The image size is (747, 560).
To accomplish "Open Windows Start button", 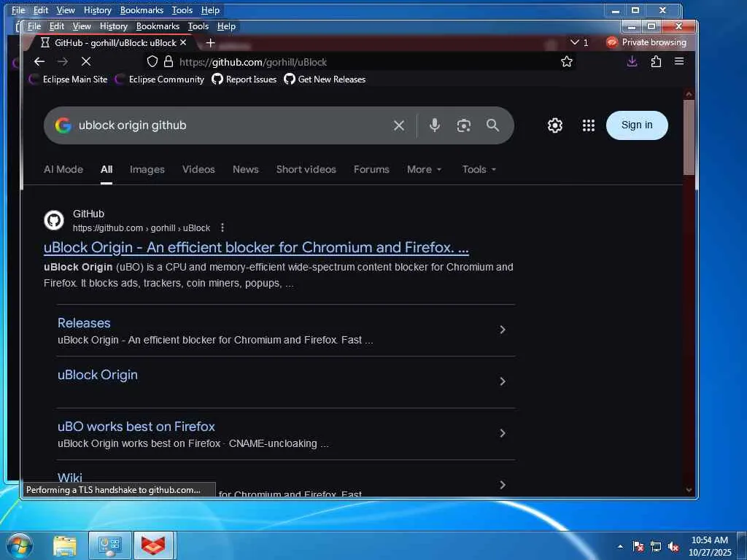I will (x=20, y=545).
